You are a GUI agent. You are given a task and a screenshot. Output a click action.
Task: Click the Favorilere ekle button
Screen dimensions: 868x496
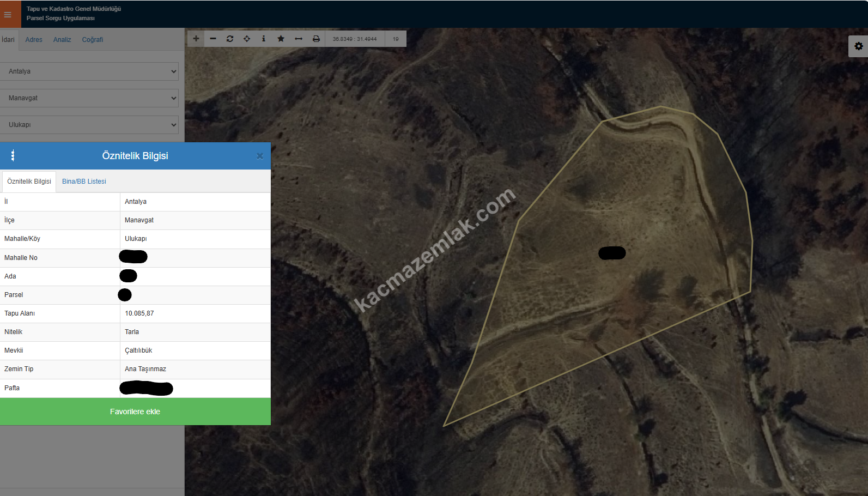point(135,412)
